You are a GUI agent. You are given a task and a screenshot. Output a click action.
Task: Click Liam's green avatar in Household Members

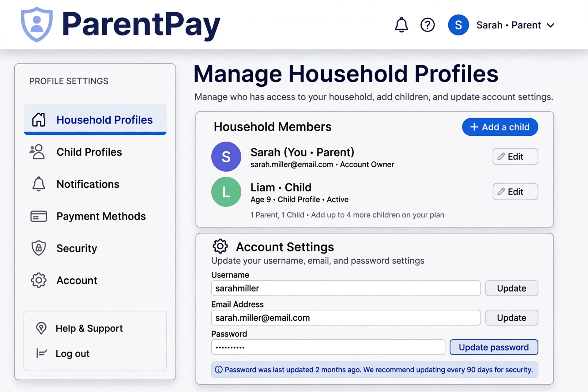226,192
